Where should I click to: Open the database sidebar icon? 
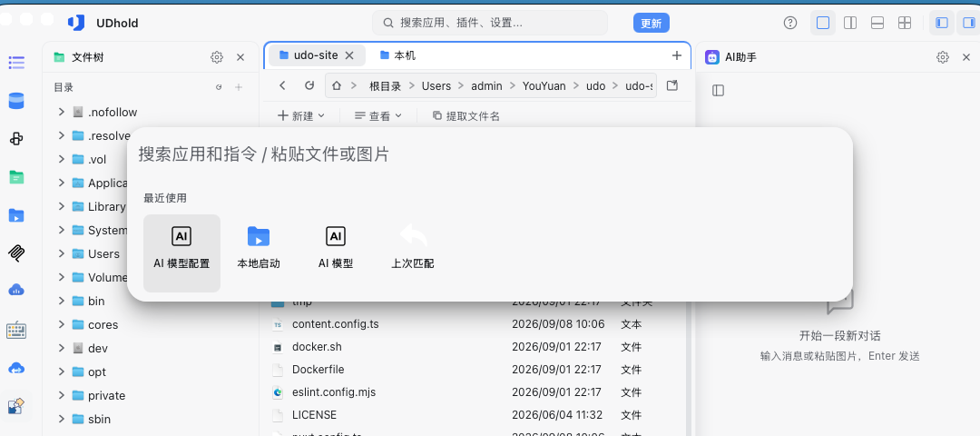pyautogui.click(x=16, y=101)
